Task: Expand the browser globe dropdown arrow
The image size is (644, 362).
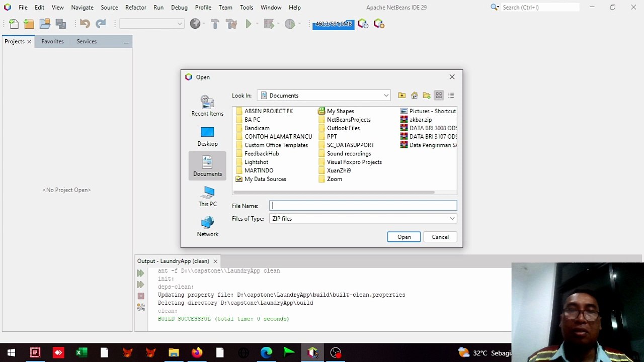Action: point(205,24)
